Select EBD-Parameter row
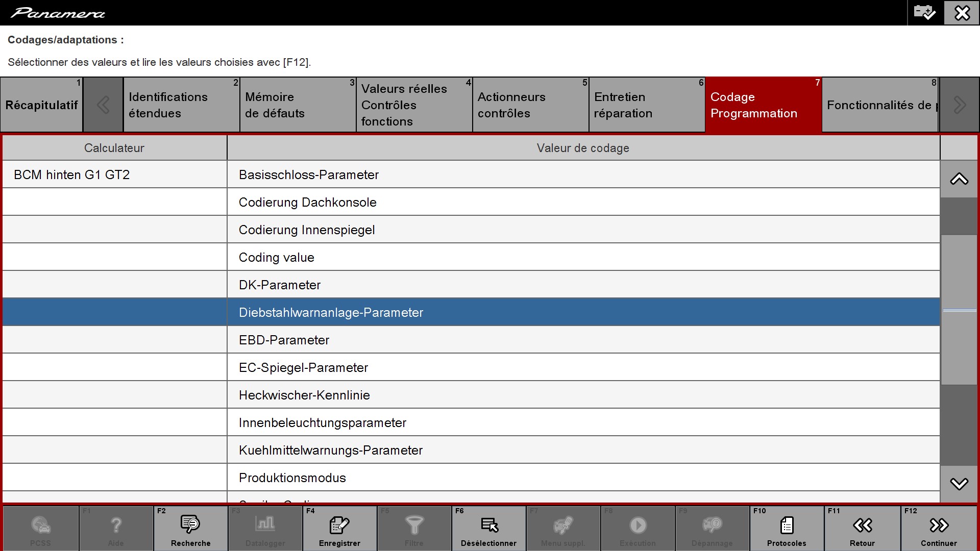This screenshot has height=551, width=980. coord(583,340)
